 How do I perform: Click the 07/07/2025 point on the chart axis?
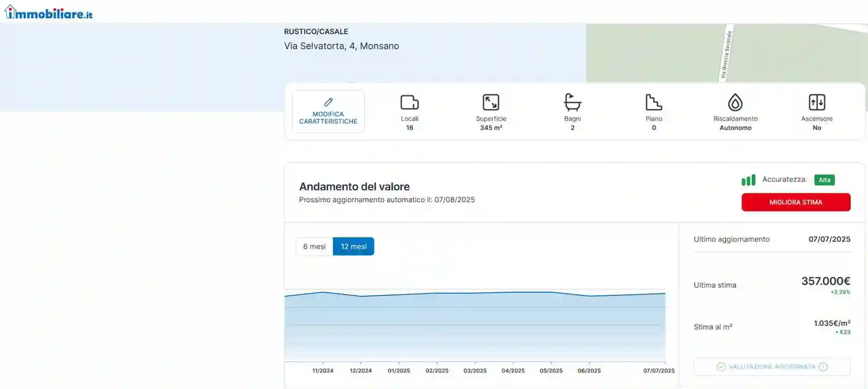click(x=659, y=371)
